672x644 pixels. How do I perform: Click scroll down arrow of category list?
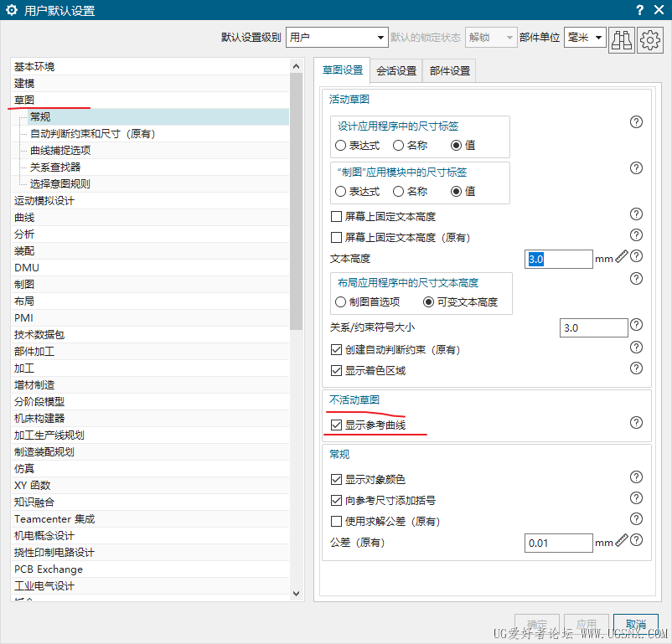coord(296,594)
